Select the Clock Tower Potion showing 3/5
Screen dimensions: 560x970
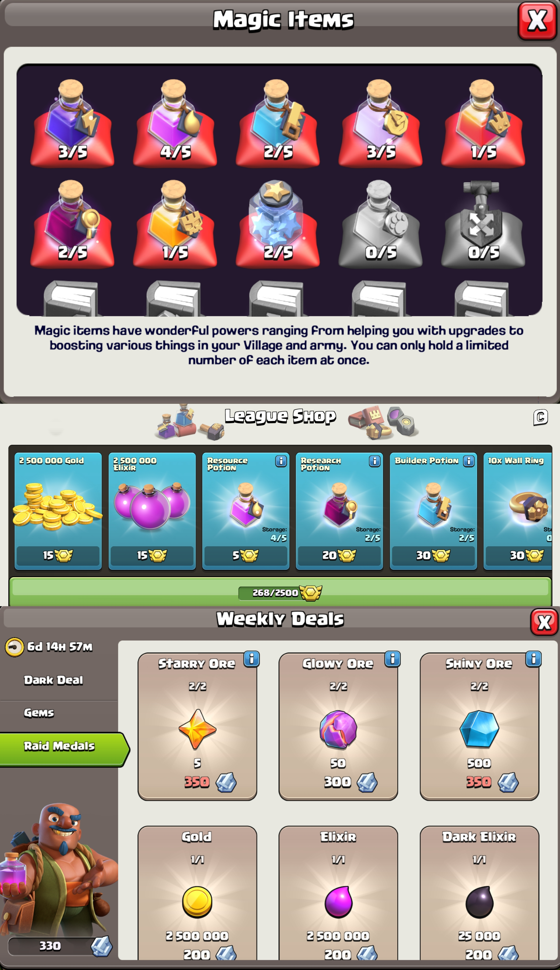pyautogui.click(x=380, y=122)
